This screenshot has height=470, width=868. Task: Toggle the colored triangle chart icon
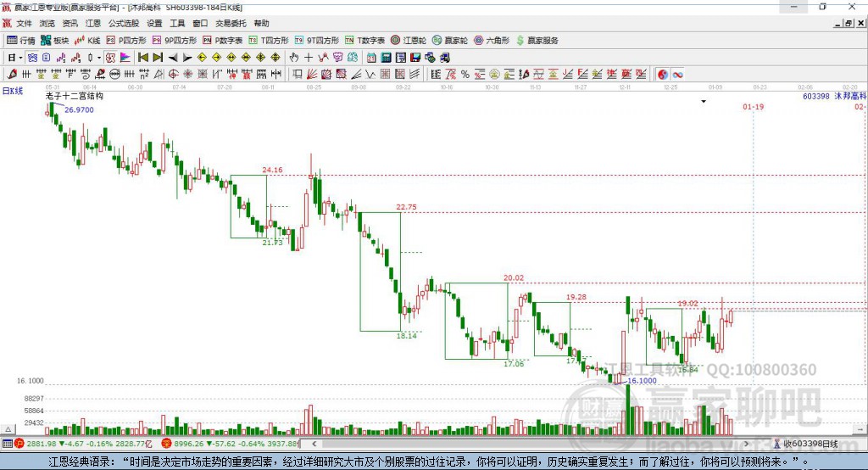[x=125, y=58]
